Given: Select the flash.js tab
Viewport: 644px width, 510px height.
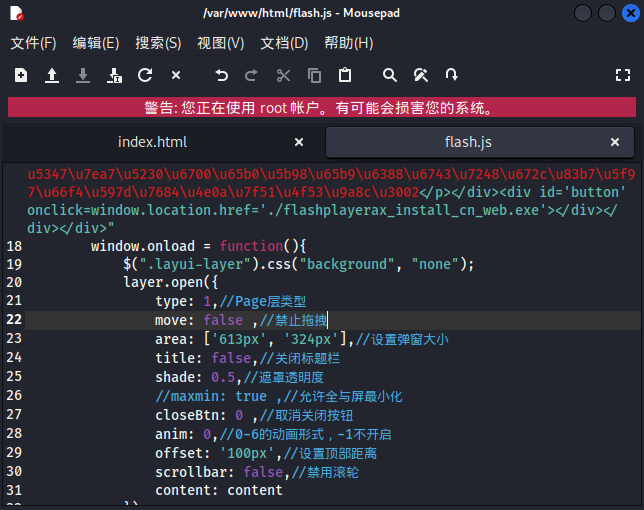Looking at the screenshot, I should click(468, 142).
